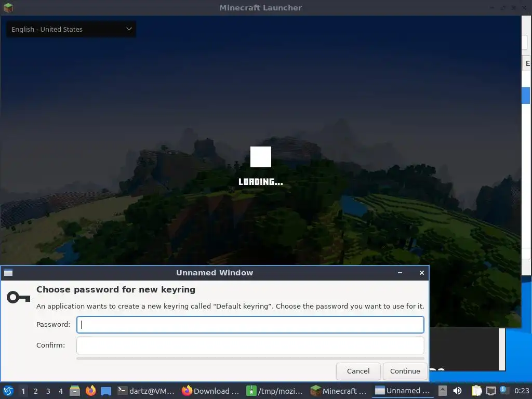
Task: Click Continue in keyring dialog
Action: (x=405, y=371)
